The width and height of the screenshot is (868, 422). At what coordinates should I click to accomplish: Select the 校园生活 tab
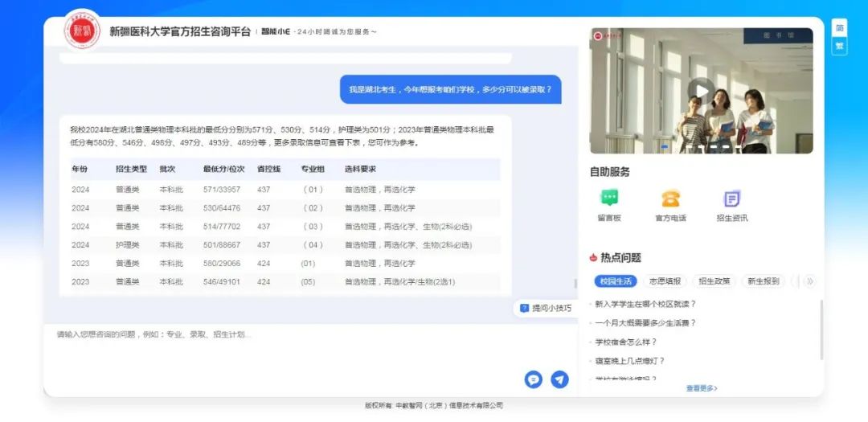[616, 281]
